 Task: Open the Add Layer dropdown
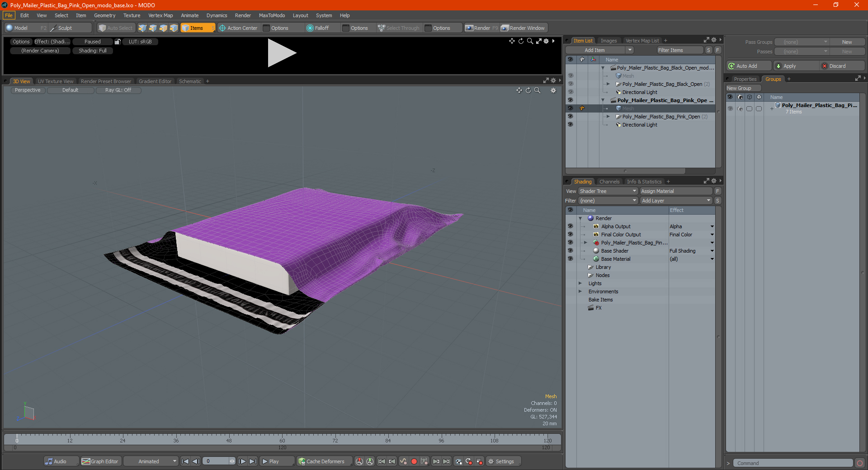676,201
